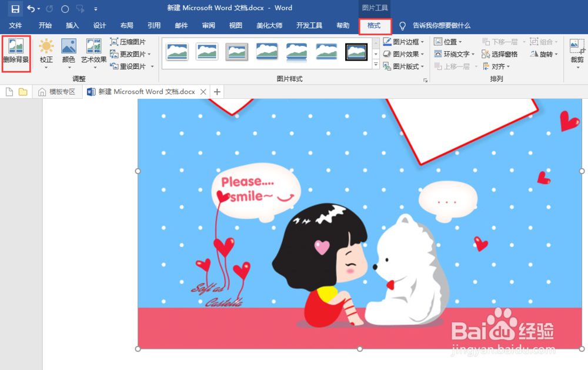Click Compress Pictures (压缩图片)
This screenshot has height=370, width=588.
coord(128,42)
